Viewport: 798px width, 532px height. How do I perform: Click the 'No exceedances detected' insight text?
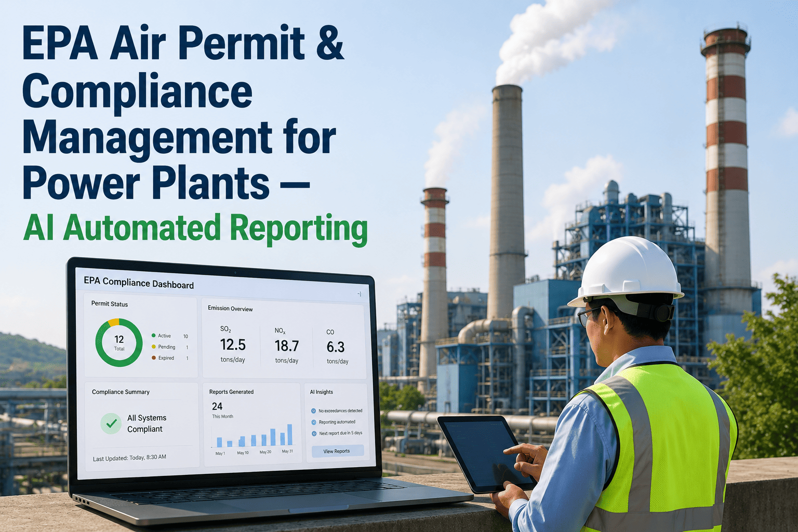point(340,410)
